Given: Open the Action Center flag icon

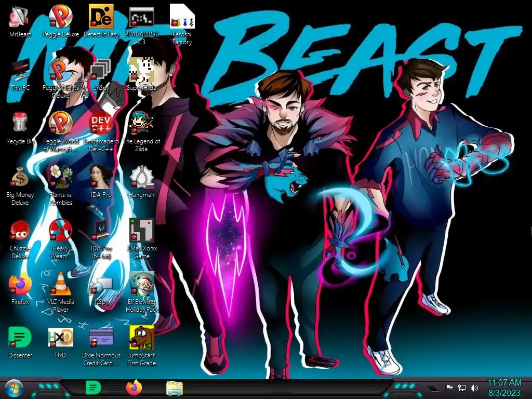Looking at the screenshot, I should [449, 388].
